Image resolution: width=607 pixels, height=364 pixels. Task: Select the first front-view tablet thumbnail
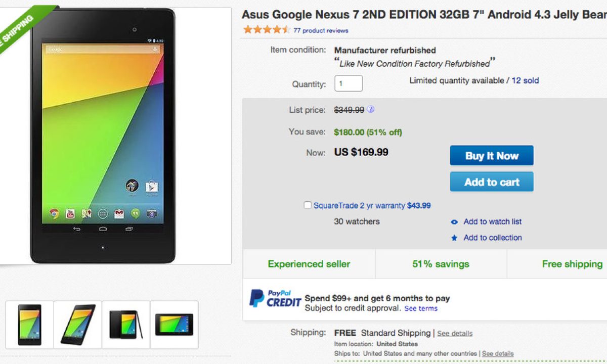(x=30, y=325)
